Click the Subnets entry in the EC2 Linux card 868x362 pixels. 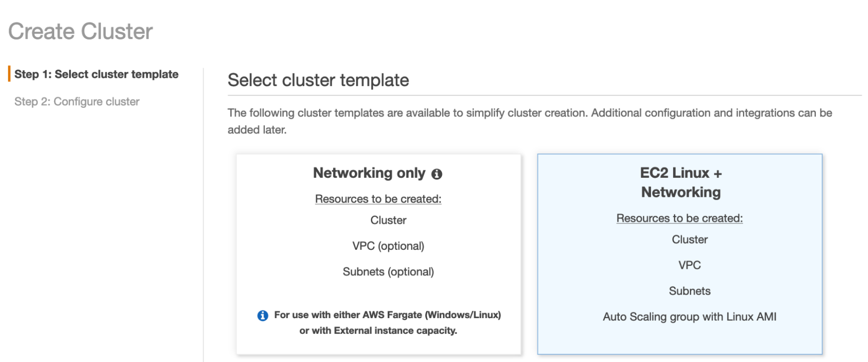pyautogui.click(x=689, y=291)
